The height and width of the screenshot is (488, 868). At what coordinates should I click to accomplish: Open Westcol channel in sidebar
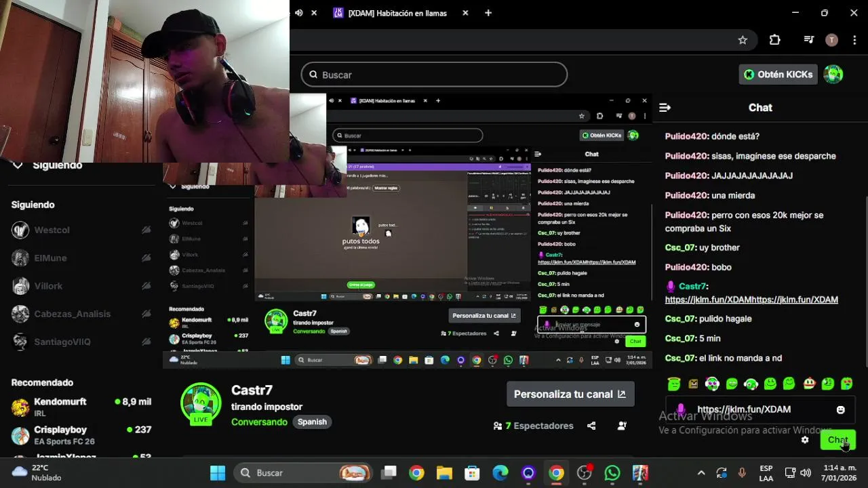pos(52,230)
